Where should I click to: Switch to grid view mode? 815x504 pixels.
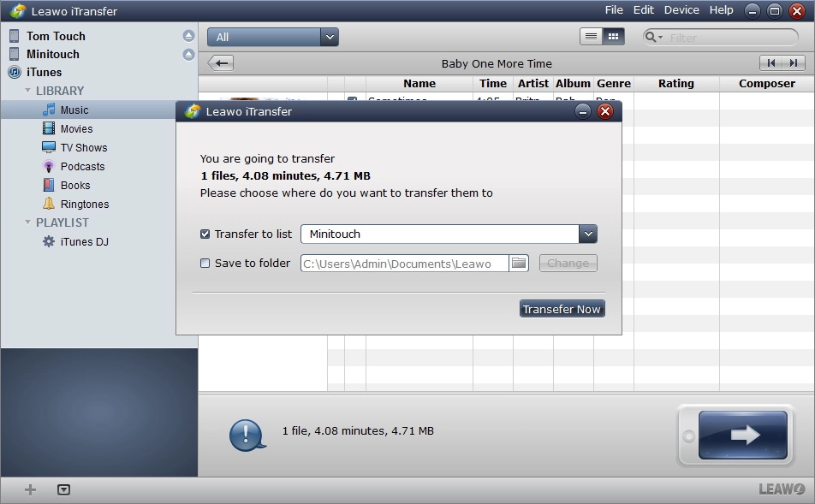(x=613, y=37)
